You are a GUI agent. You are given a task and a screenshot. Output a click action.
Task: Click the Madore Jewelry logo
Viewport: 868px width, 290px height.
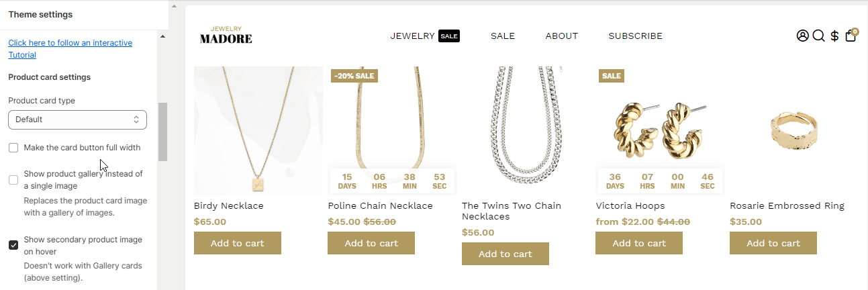[226, 36]
